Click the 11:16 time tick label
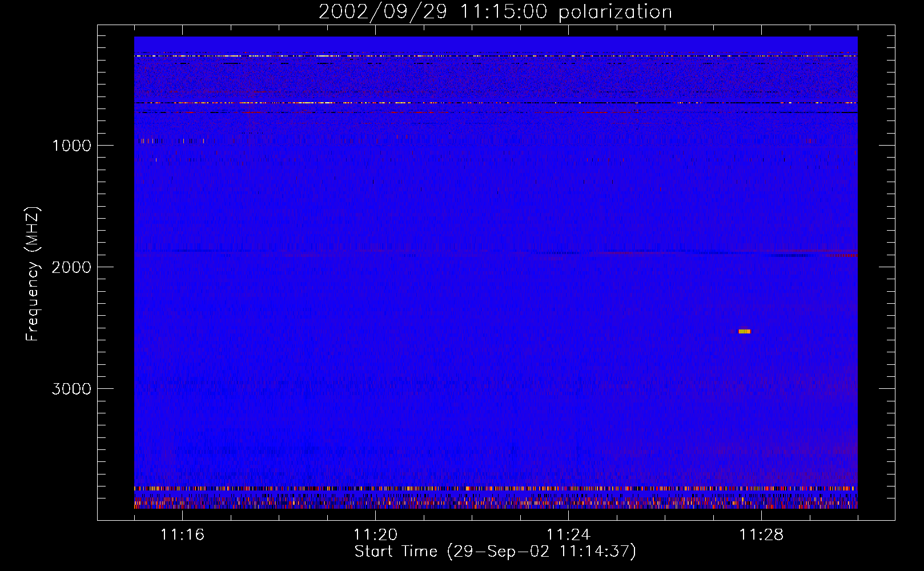This screenshot has width=924, height=571. (x=182, y=535)
